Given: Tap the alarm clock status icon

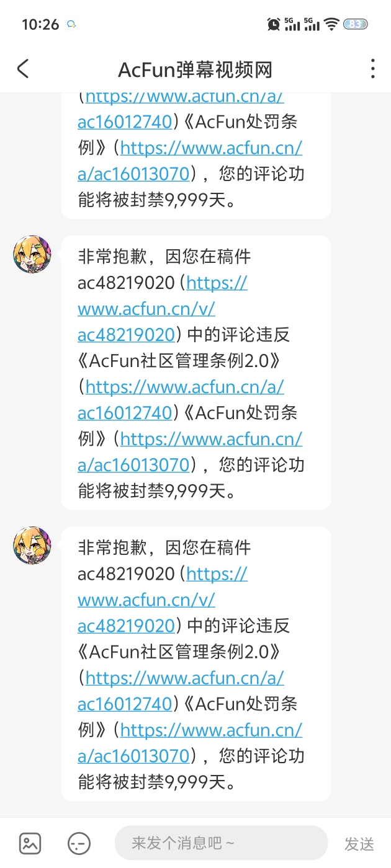Looking at the screenshot, I should (x=274, y=24).
